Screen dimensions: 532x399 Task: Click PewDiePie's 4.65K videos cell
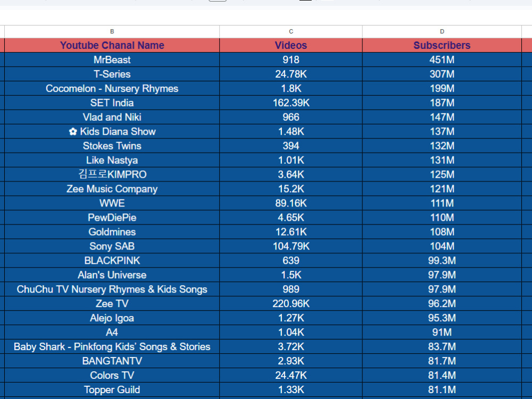point(291,218)
